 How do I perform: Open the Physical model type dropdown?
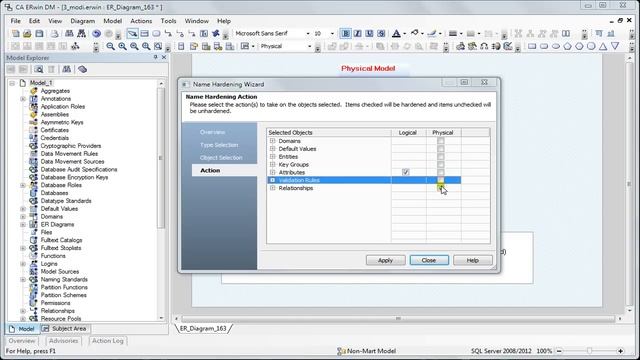tap(309, 47)
